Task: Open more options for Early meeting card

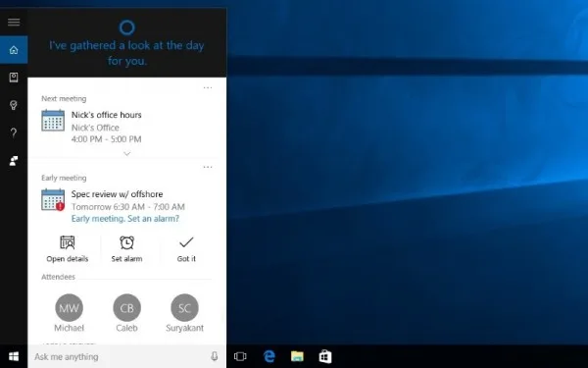Action: tap(208, 167)
